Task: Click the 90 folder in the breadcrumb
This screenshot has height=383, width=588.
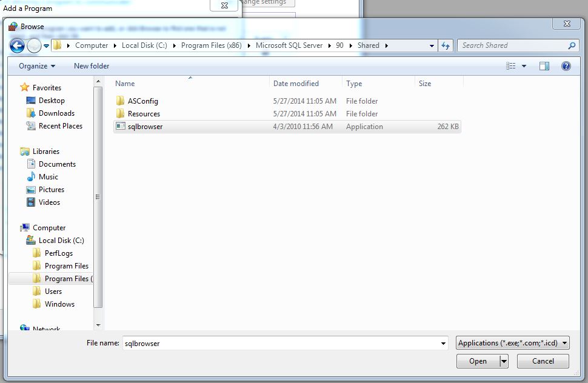Action: [x=339, y=45]
